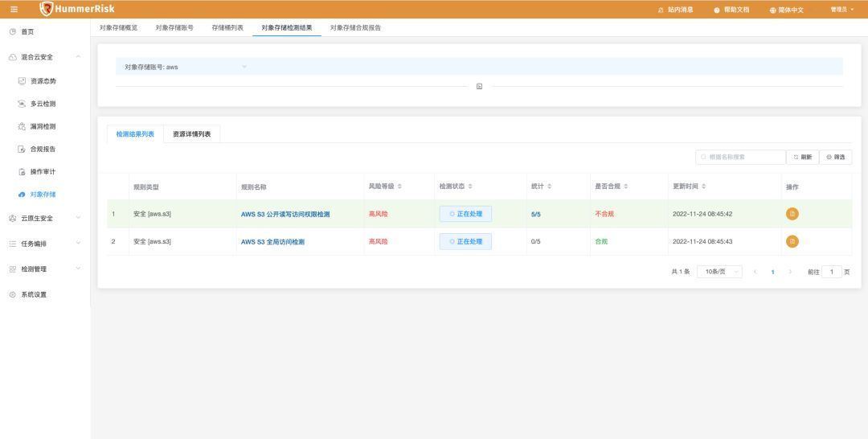
Task: Open 漏洞检测 in the sidebar
Action: click(43, 126)
